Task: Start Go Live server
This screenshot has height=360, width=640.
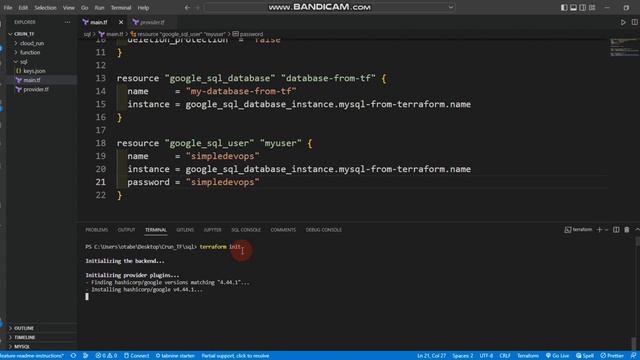Action: coord(558,356)
